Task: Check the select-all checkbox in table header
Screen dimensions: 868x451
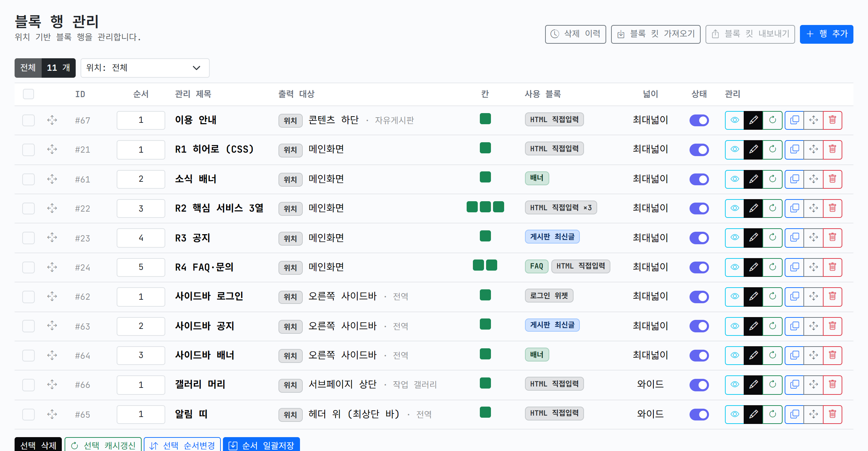Action: coord(28,94)
